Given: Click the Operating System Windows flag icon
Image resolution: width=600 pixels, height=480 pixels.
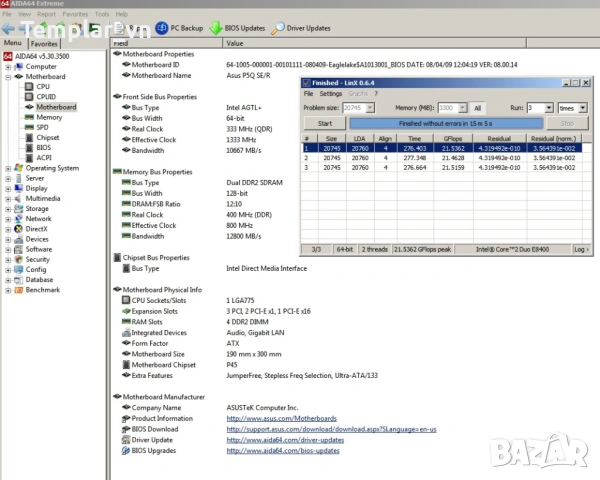Looking at the screenshot, I should (x=18, y=168).
